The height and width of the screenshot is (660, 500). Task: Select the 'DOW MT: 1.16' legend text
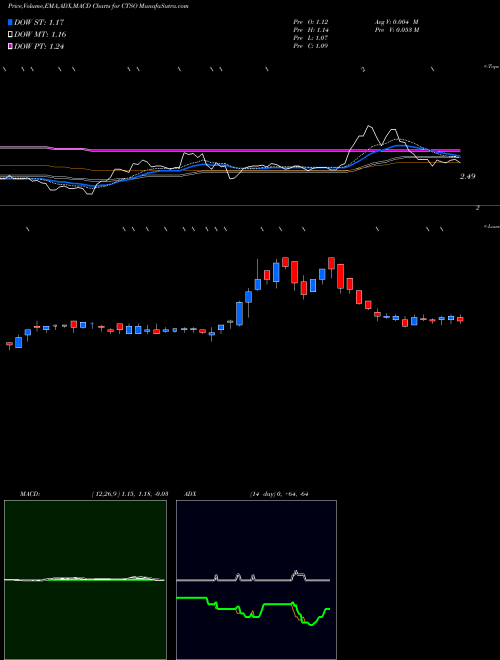pyautogui.click(x=40, y=35)
